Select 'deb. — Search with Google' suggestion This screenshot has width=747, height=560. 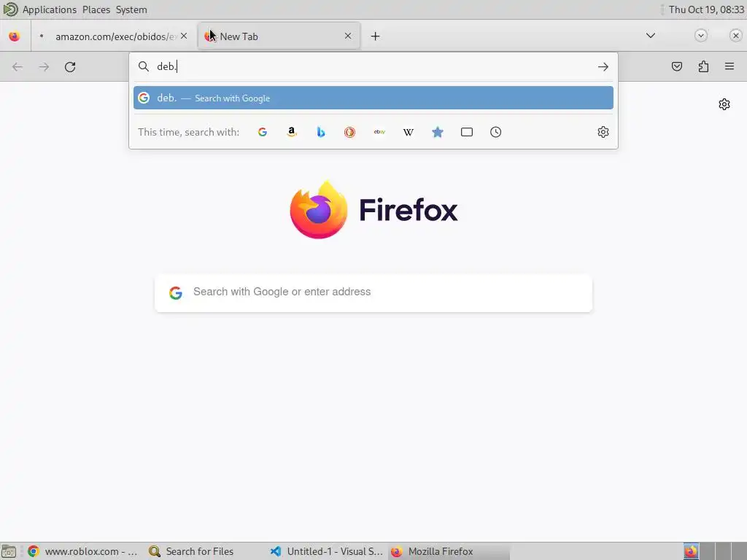coord(373,98)
